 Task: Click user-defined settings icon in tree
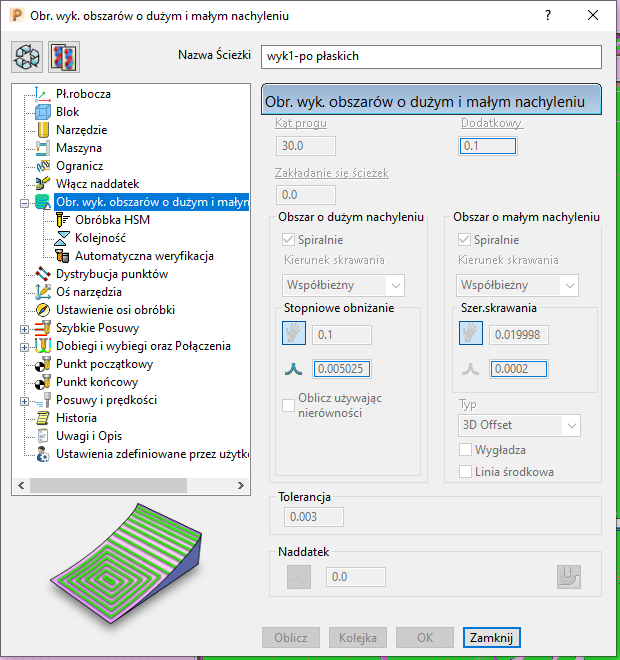pos(43,454)
